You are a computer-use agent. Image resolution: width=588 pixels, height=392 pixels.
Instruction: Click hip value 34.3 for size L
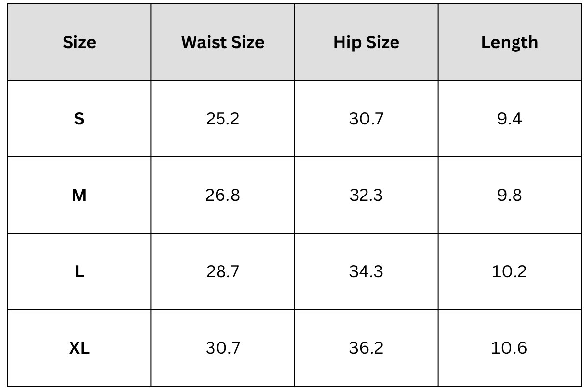[x=366, y=271]
